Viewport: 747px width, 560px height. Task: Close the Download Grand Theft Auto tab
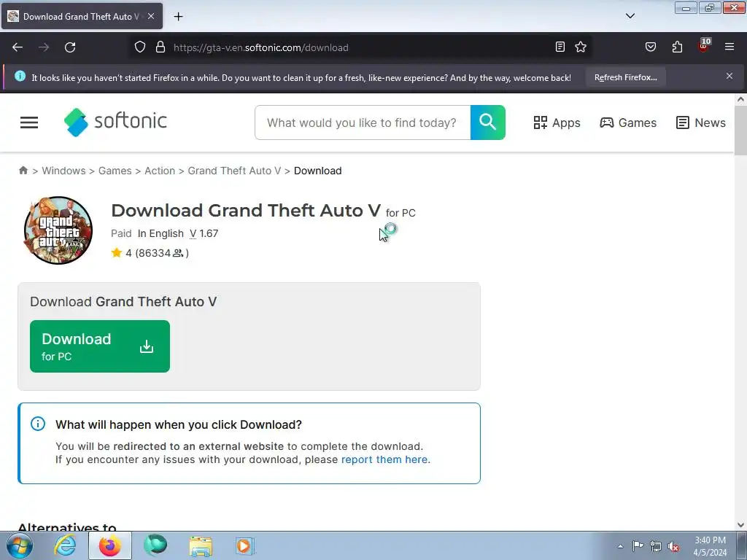coord(151,16)
